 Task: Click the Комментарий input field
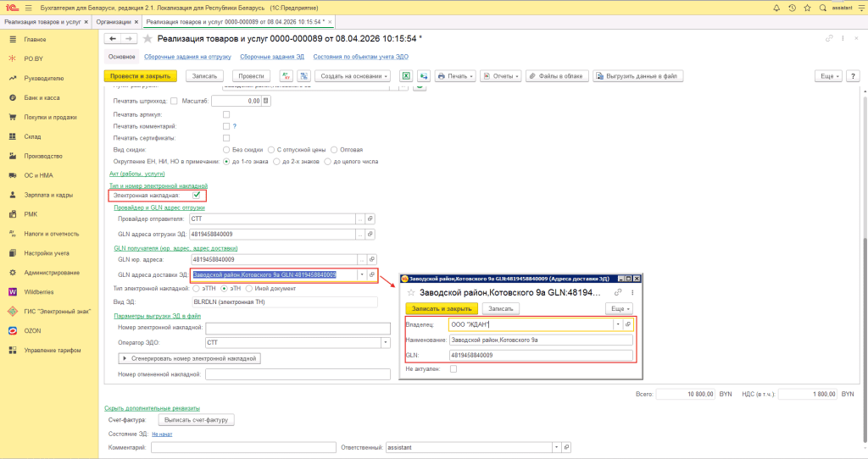tap(243, 447)
